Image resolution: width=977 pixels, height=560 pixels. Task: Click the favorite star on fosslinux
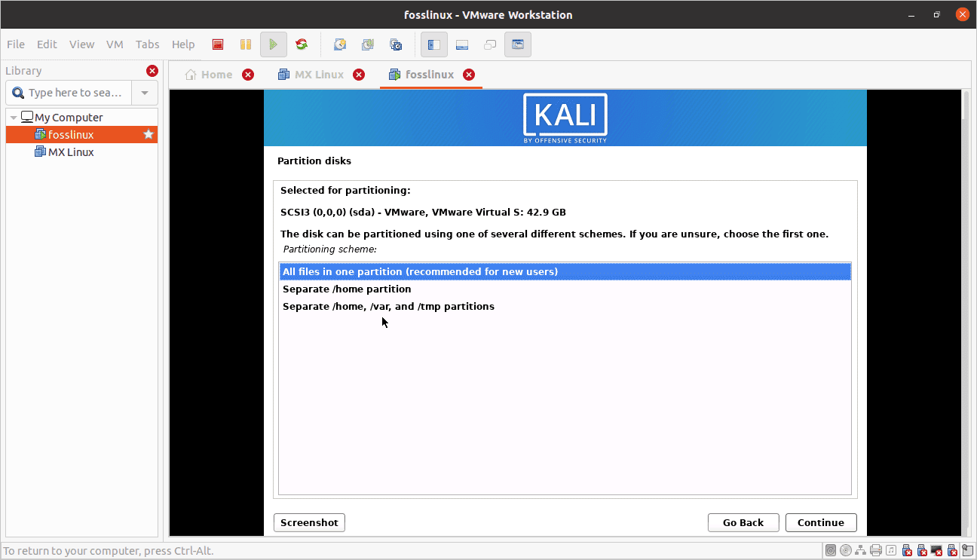pos(149,135)
